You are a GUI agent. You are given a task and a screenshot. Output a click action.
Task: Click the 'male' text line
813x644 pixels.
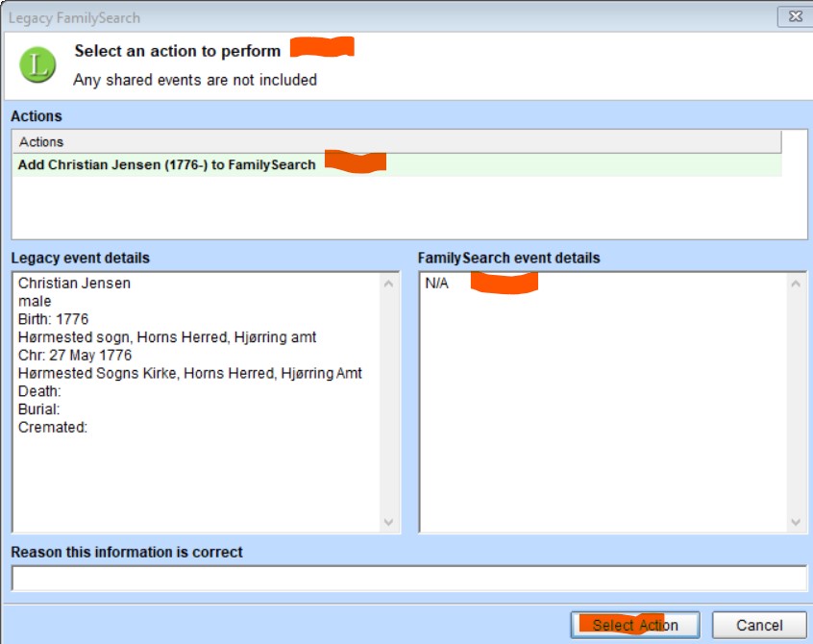tap(35, 301)
